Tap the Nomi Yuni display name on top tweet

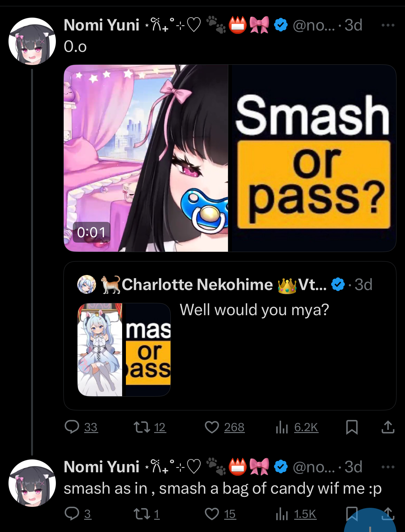[x=101, y=25]
